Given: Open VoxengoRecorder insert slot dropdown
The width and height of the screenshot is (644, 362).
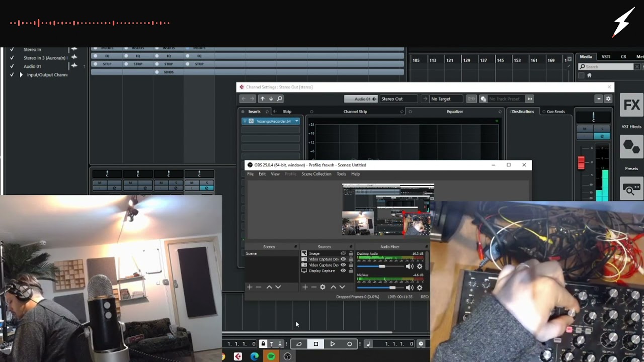Looking at the screenshot, I should click(296, 121).
